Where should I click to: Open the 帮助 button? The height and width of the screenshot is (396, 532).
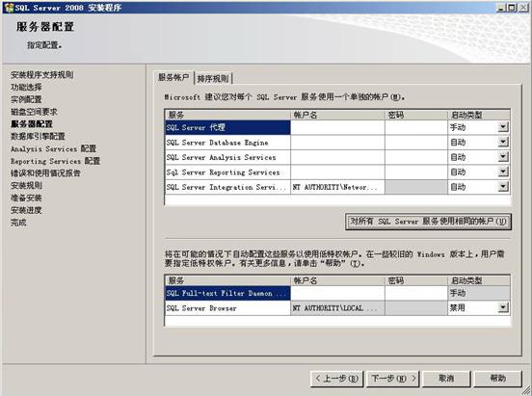(x=497, y=379)
